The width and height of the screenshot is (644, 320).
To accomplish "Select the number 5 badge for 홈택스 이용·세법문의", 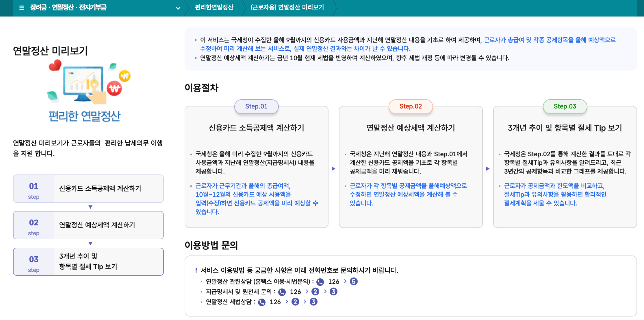I will [x=354, y=282].
